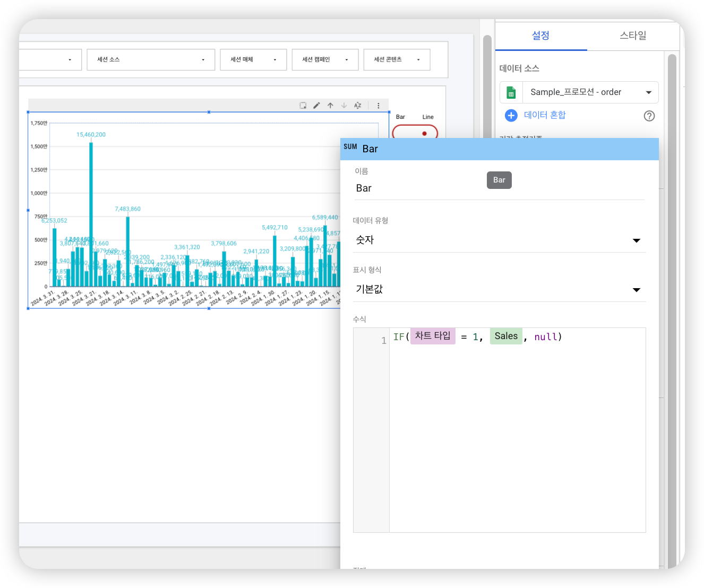Screen dimensions: 704x588
Task: Switch to the 스타일 tab
Action: (633, 36)
